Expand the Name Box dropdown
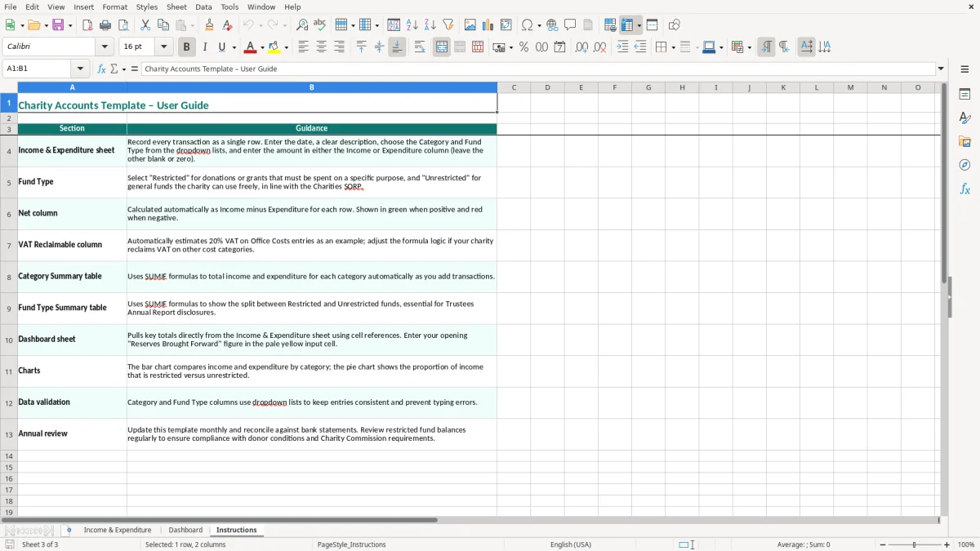 80,69
